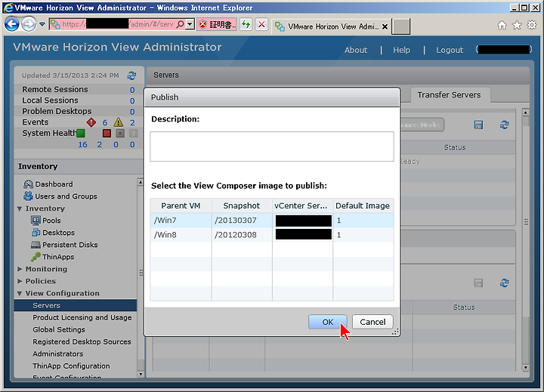The image size is (544, 392).
Task: Sort by the Parent VM column
Action: (x=181, y=205)
